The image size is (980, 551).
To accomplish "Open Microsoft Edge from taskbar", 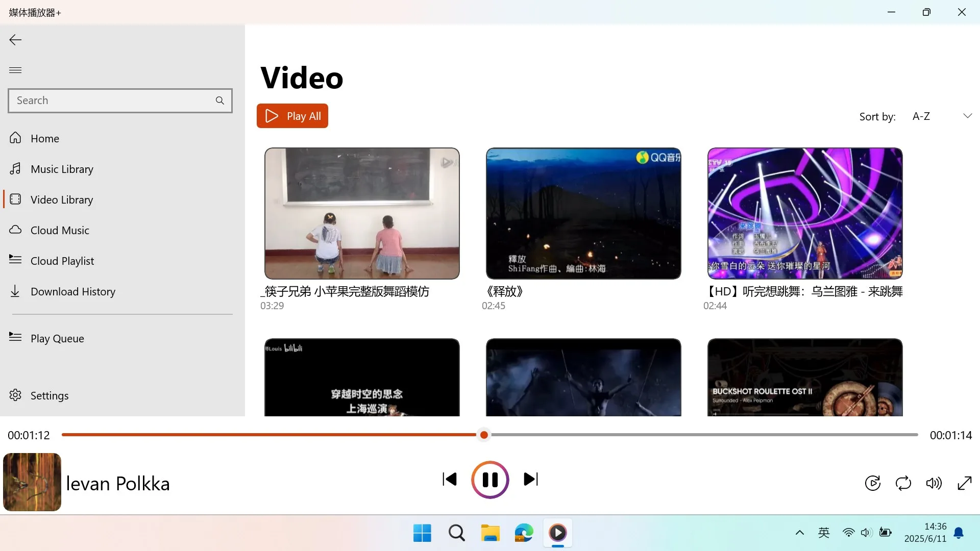I will pos(524,533).
